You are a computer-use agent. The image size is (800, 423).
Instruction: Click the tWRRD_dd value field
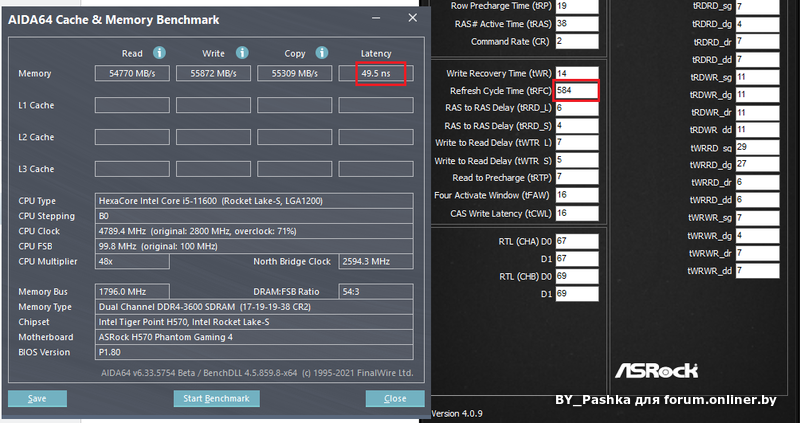pyautogui.click(x=757, y=200)
